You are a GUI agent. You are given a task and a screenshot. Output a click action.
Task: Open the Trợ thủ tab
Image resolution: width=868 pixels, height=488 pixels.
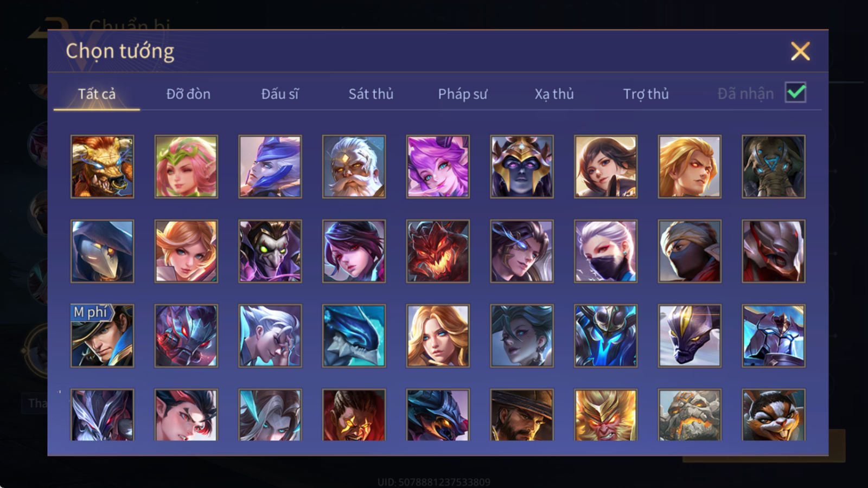(x=646, y=94)
